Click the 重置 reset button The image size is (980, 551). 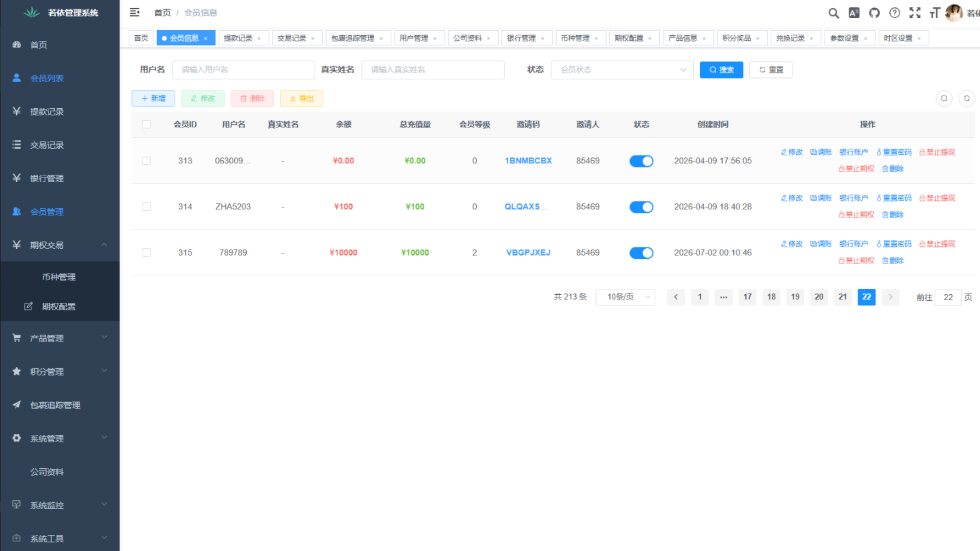click(x=771, y=69)
